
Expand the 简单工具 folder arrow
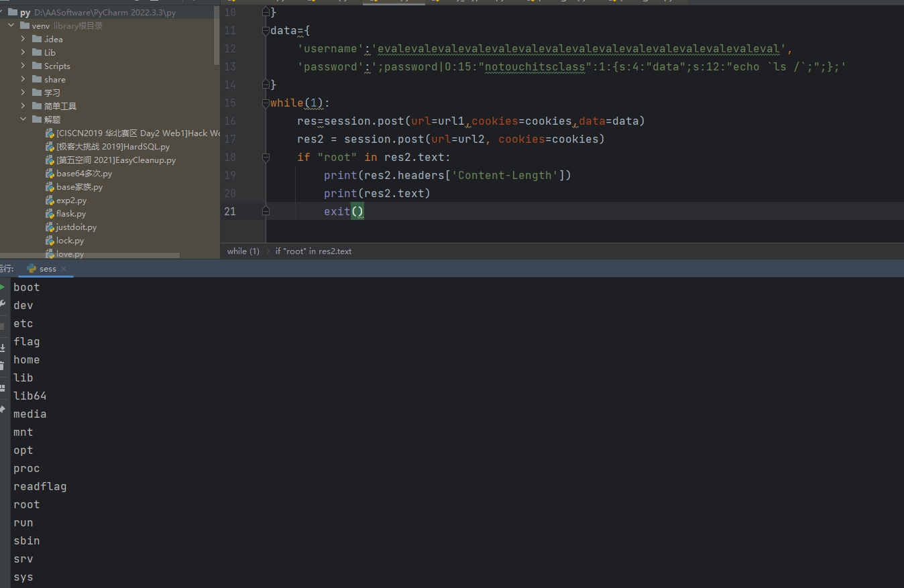[x=23, y=106]
